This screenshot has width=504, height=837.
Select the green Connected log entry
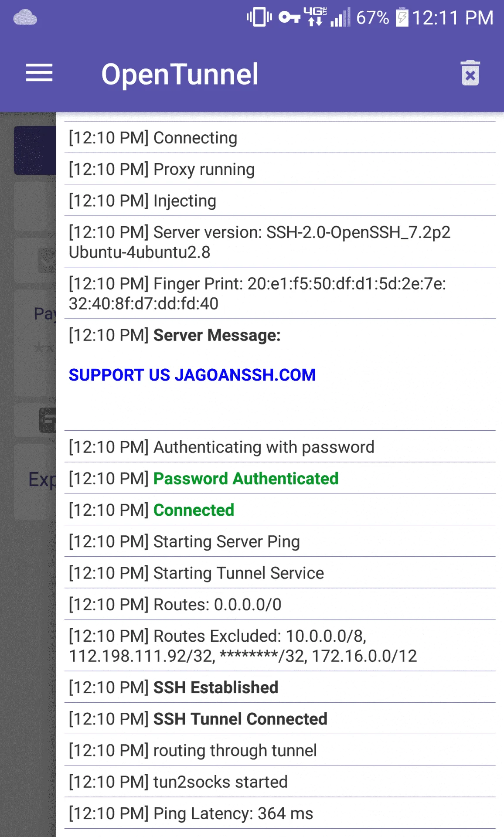[280, 510]
